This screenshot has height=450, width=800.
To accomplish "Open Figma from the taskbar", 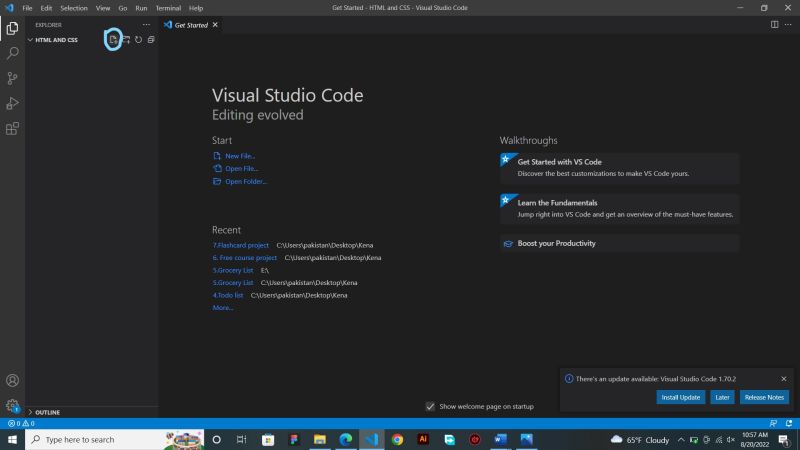I will [x=293, y=439].
